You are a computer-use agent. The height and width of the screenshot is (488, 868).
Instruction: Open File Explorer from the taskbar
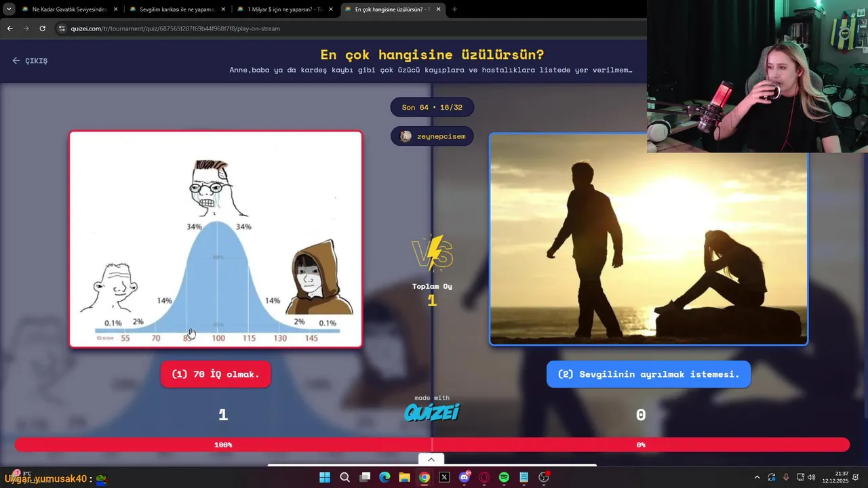click(404, 477)
